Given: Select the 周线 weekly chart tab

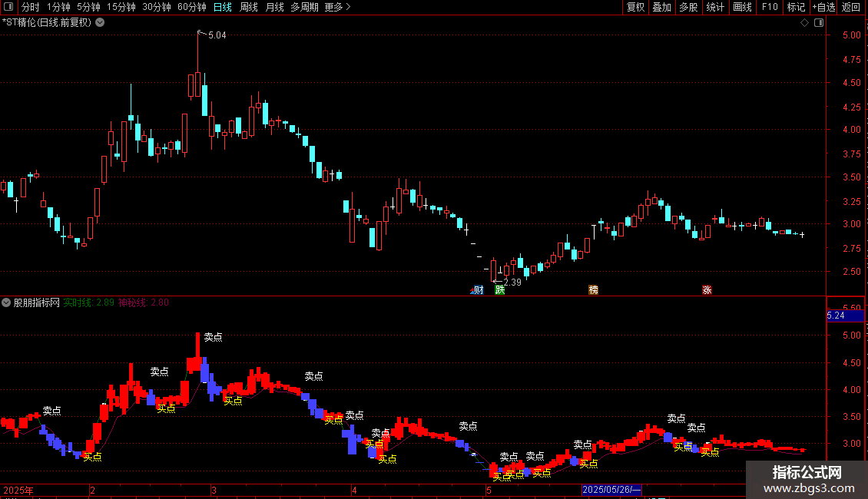Looking at the screenshot, I should [249, 7].
